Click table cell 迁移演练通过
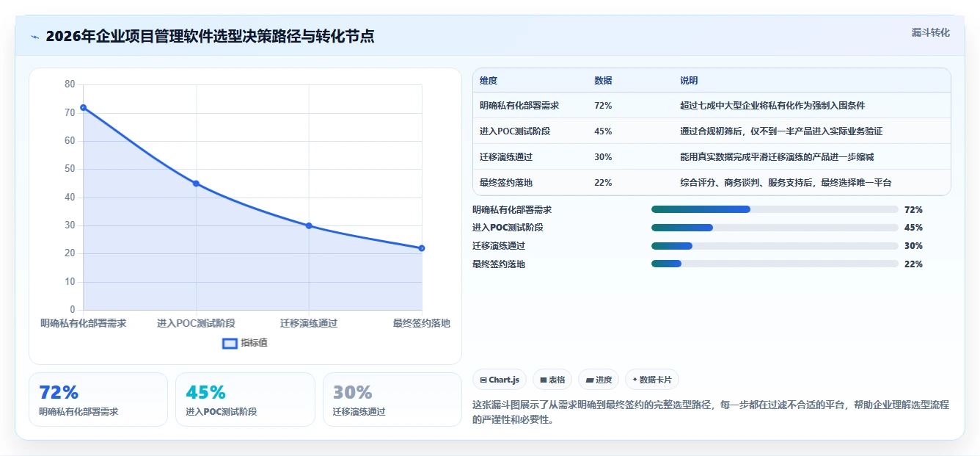 pos(506,157)
